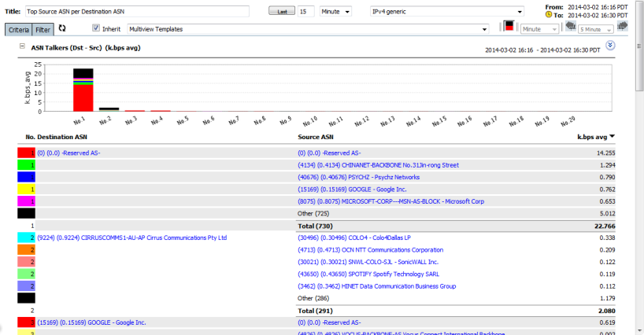Click the yellow swatch for Google source row
Image resolution: width=644 pixels, height=335 pixels.
click(x=26, y=190)
